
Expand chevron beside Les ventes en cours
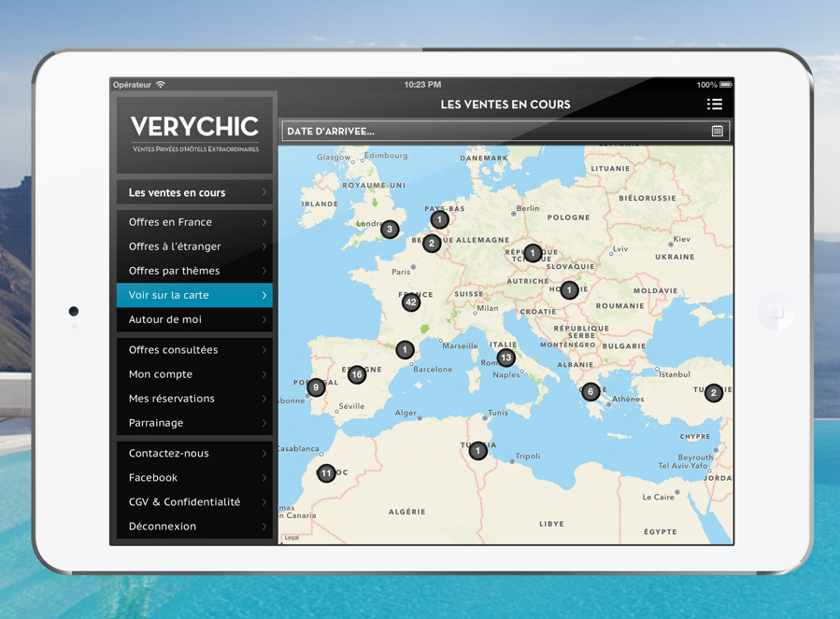264,191
